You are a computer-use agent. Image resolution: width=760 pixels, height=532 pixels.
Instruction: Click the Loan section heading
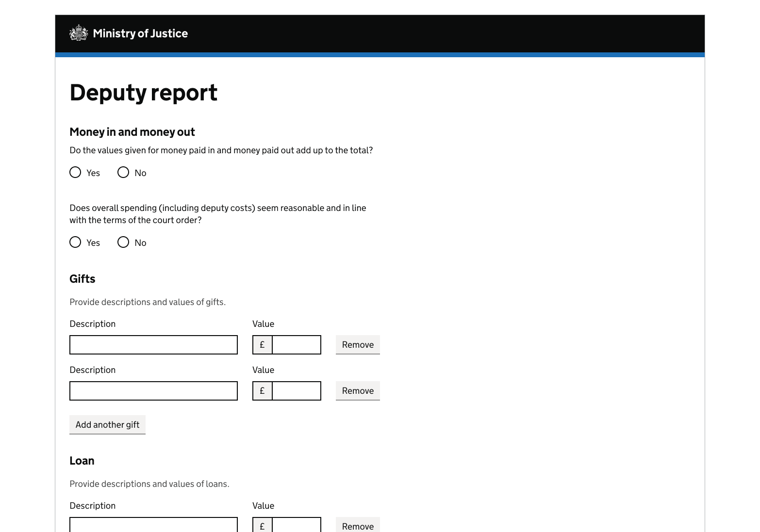pyautogui.click(x=82, y=461)
